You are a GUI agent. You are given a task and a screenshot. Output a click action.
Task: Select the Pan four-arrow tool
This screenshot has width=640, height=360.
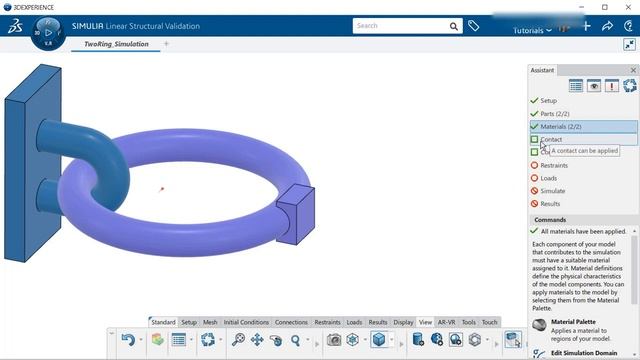coord(257,340)
